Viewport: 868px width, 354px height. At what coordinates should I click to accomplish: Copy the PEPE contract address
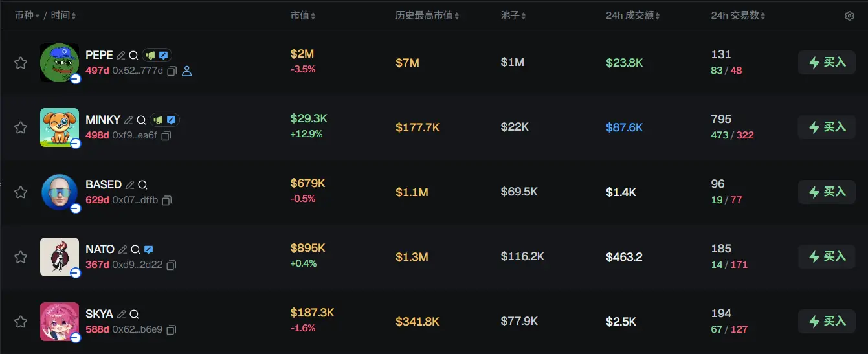[172, 71]
